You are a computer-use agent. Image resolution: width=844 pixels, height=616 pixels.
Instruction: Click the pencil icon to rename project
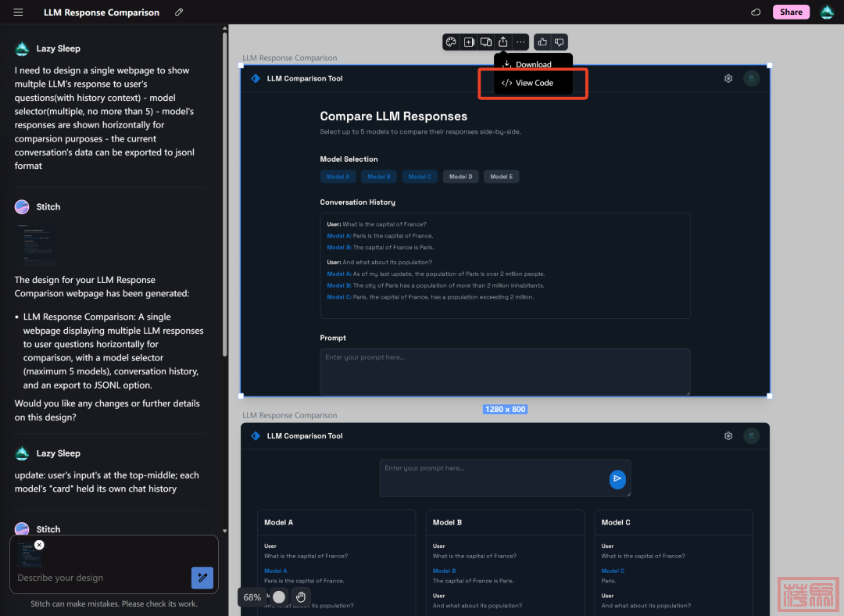tap(179, 13)
